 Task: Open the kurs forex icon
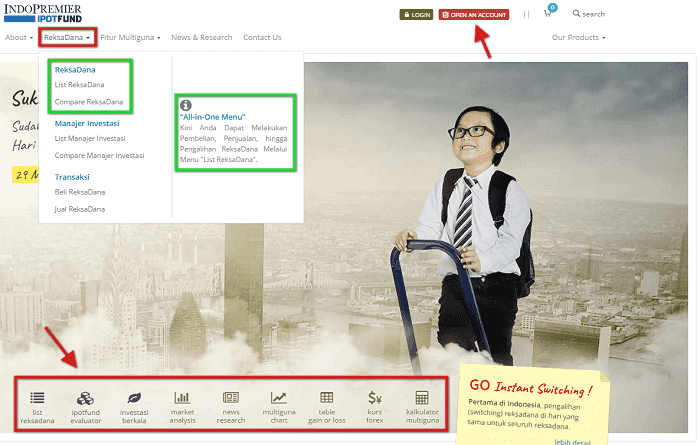click(374, 398)
